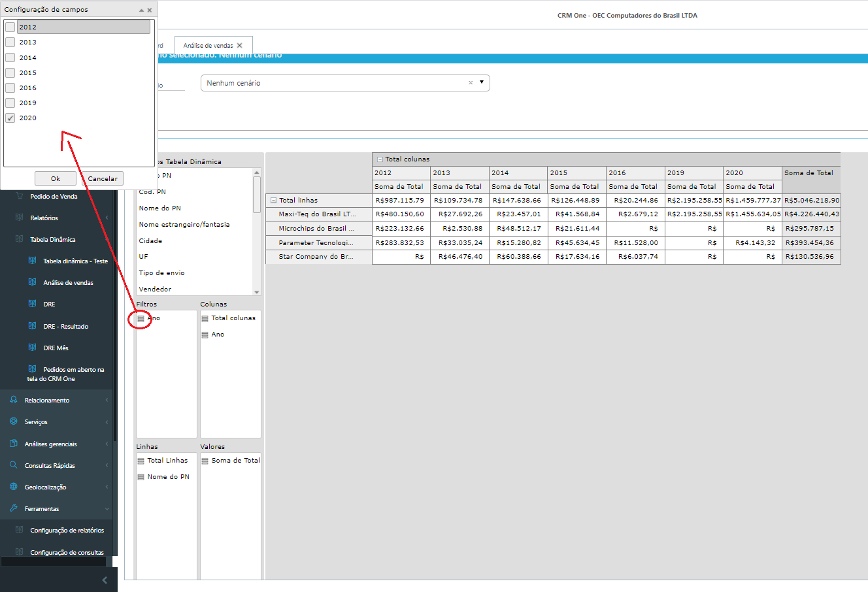The height and width of the screenshot is (592, 868).
Task: Collapse the Total colunas header group
Action: click(380, 159)
